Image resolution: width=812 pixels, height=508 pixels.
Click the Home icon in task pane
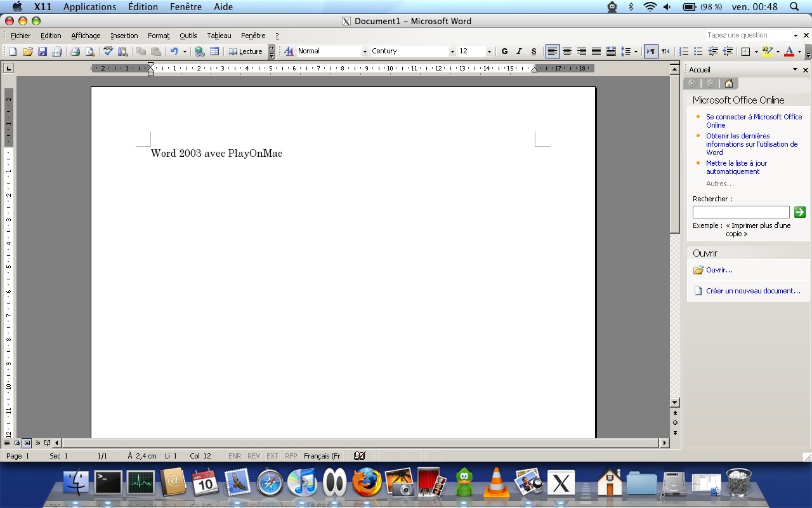(728, 83)
